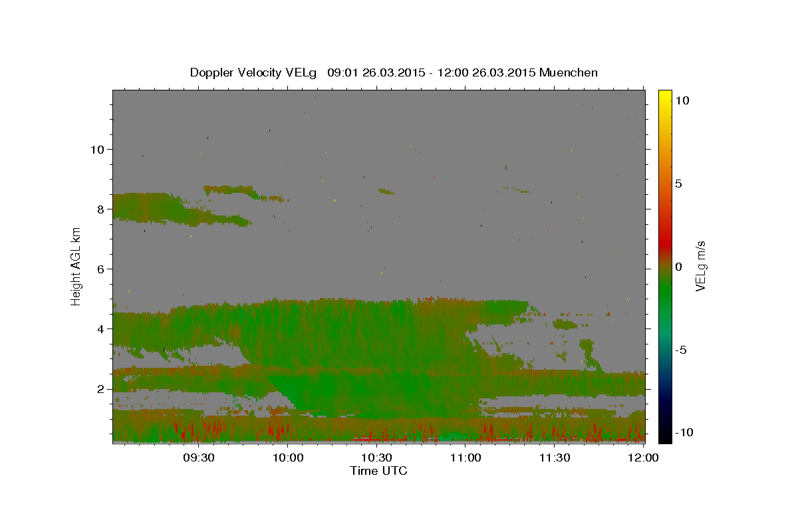Screen dimensions: 798x532
Task: Click height axis label 6
Action: click(x=100, y=269)
